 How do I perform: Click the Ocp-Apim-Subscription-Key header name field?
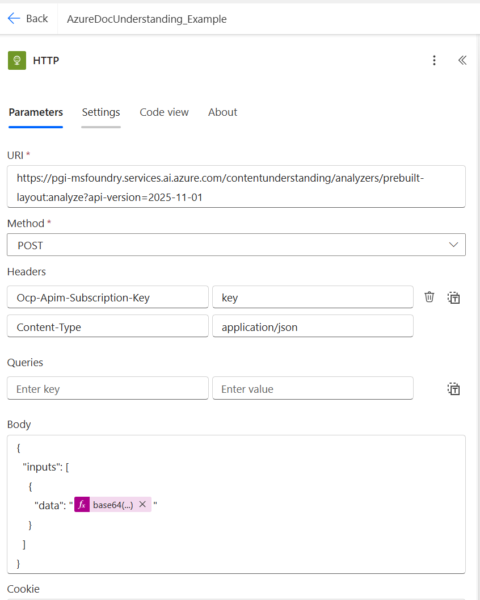coord(108,297)
